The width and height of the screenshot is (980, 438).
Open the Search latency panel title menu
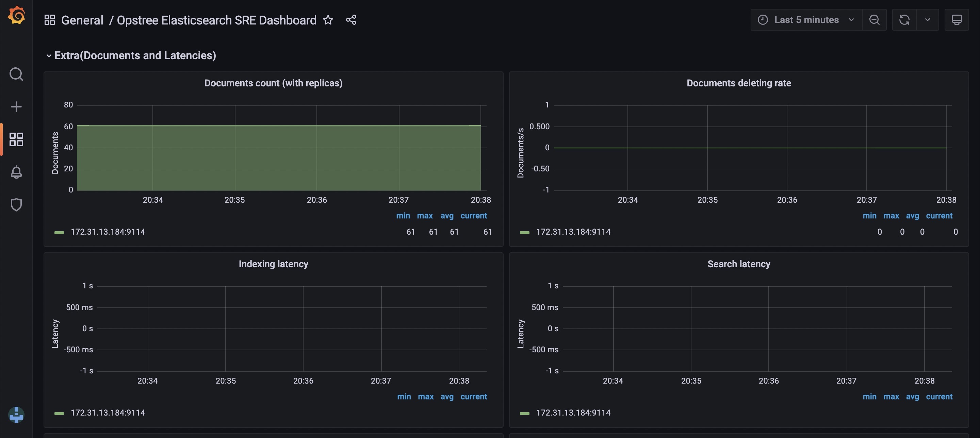738,264
